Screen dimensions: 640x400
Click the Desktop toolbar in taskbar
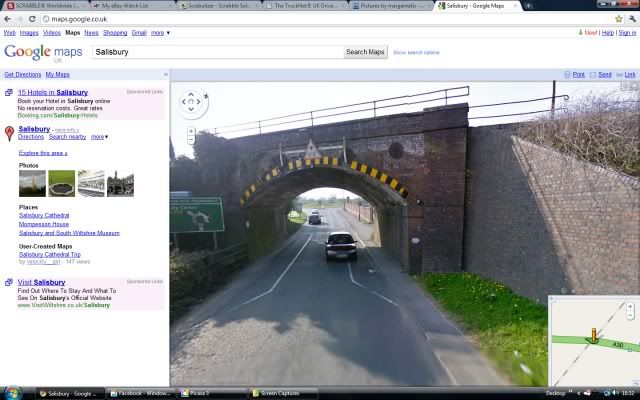click(555, 393)
